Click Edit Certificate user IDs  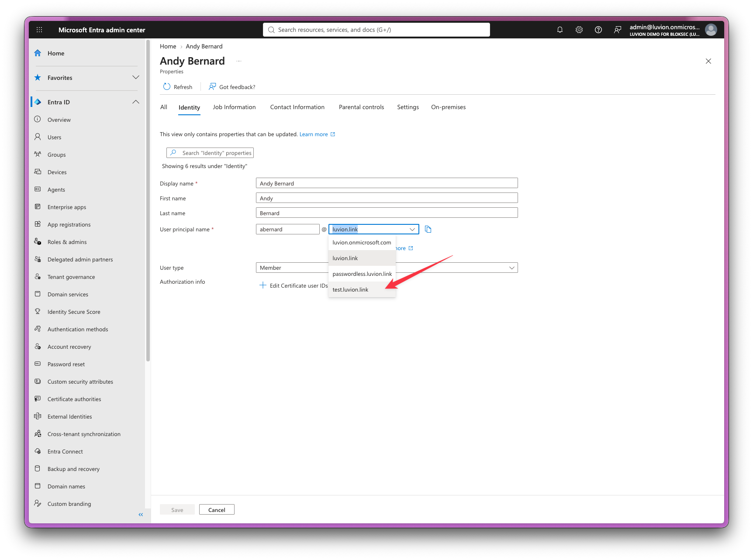[x=294, y=285]
